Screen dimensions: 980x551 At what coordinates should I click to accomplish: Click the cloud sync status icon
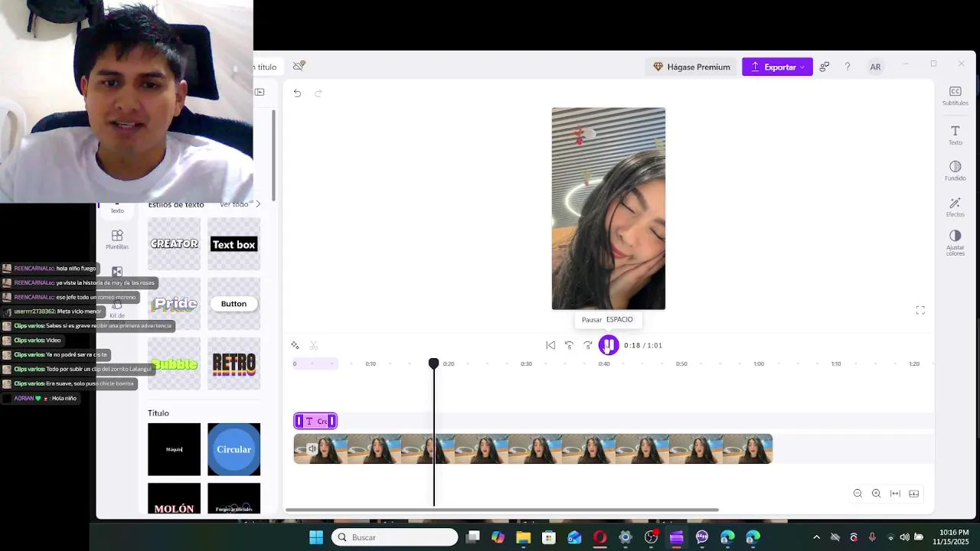tap(299, 67)
